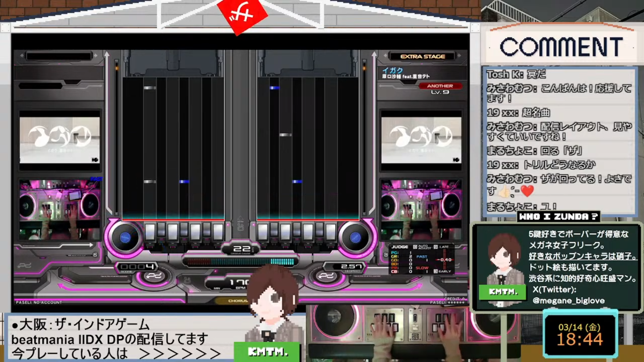Click the right player turntable disc
This screenshot has width=644, height=362.
click(x=356, y=238)
